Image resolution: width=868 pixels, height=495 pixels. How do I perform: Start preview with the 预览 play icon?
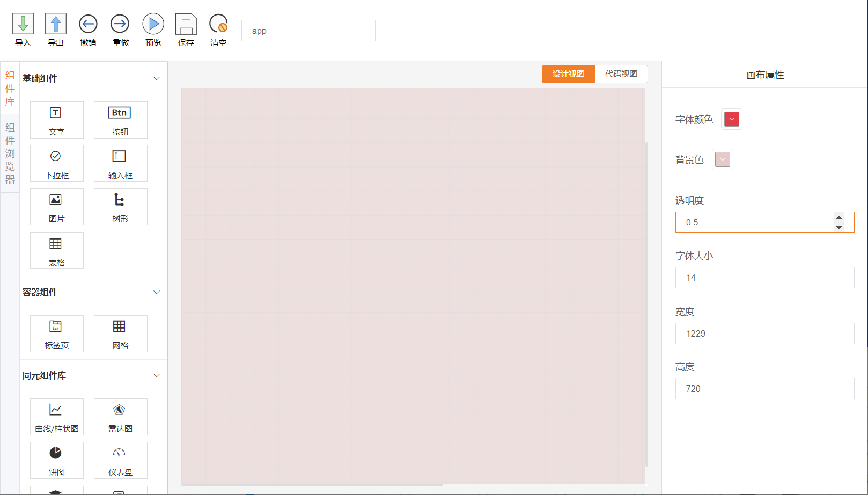tap(153, 24)
